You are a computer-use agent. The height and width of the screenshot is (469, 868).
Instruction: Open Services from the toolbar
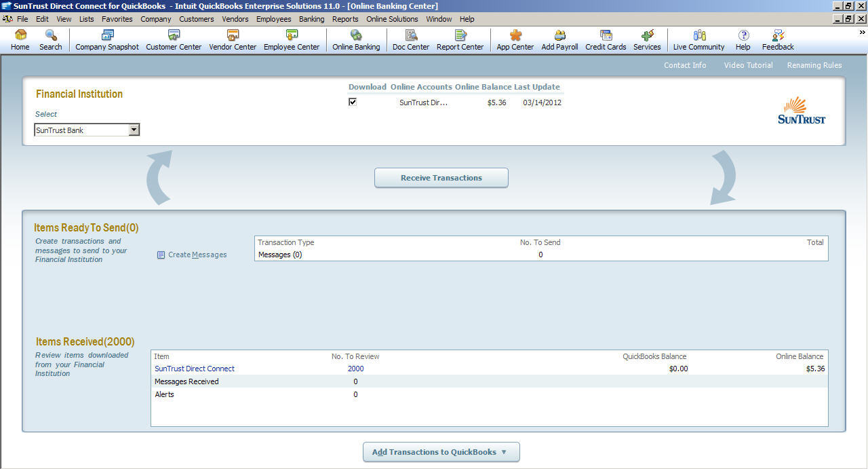tap(647, 40)
